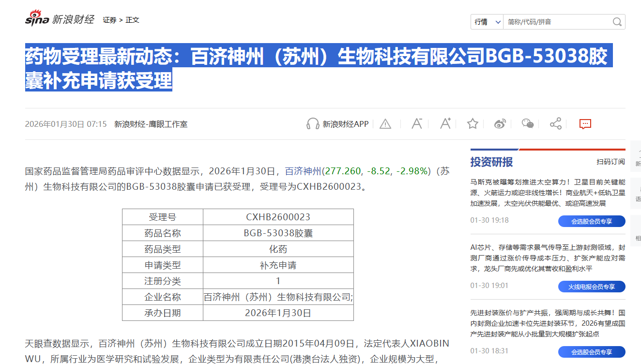The width and height of the screenshot is (641, 364).
Task: Click 2026年1月30日 in the table
Action: pyautogui.click(x=278, y=313)
